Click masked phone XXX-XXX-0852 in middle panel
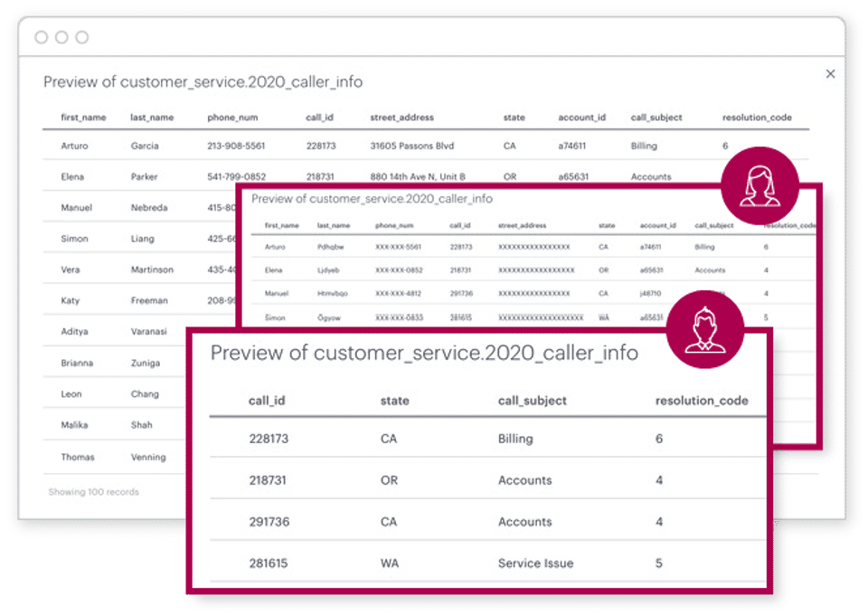 point(399,270)
